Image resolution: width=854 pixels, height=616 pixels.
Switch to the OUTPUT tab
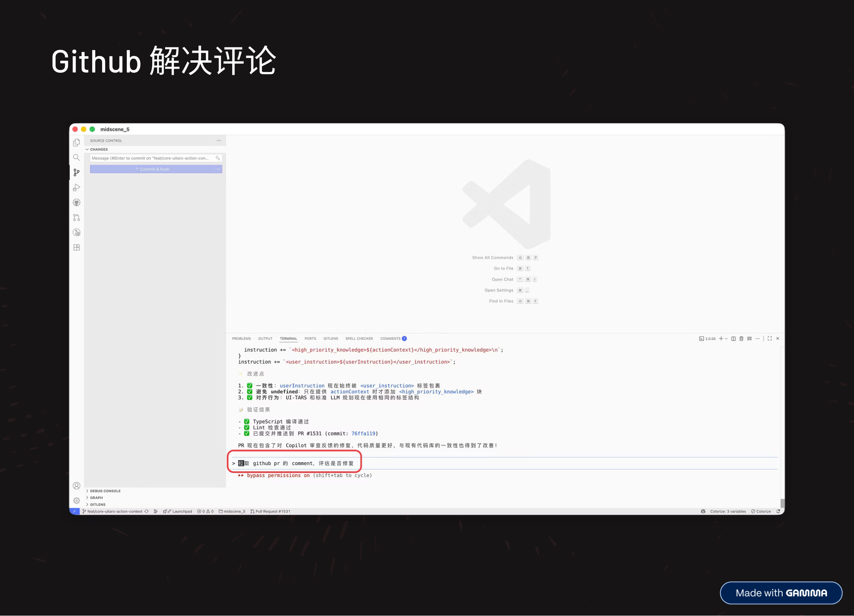click(265, 339)
